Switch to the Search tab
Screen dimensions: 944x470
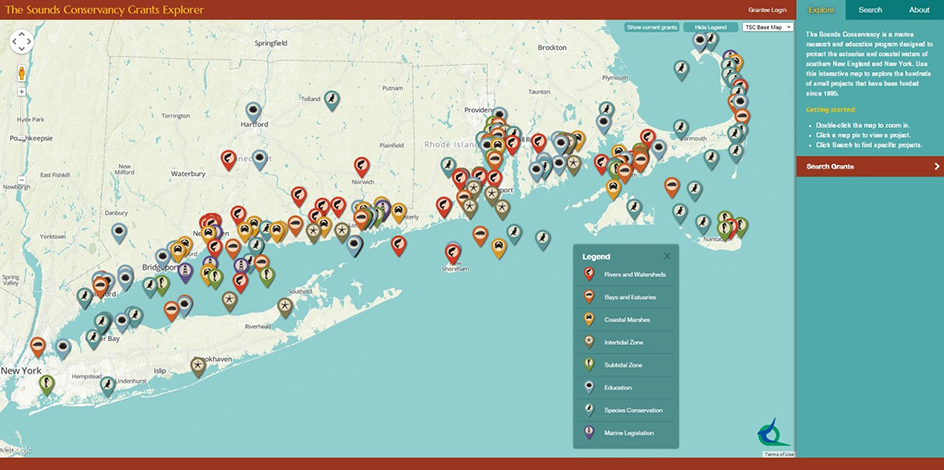coord(871,10)
